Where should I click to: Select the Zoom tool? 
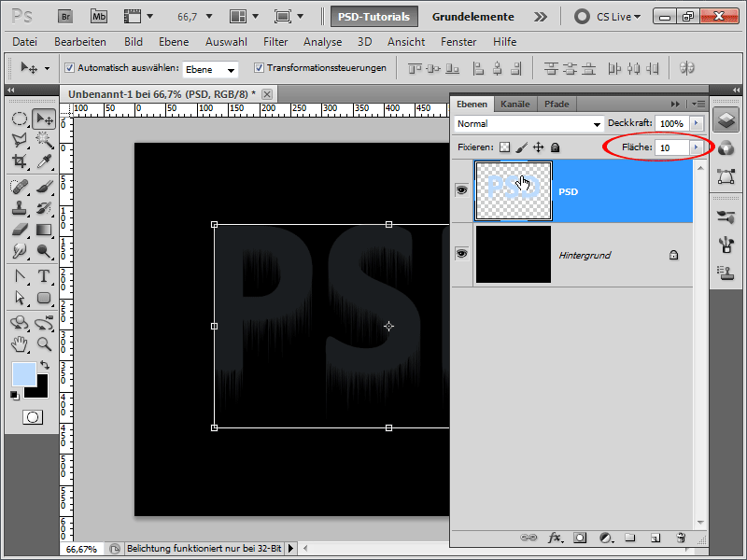pyautogui.click(x=44, y=343)
